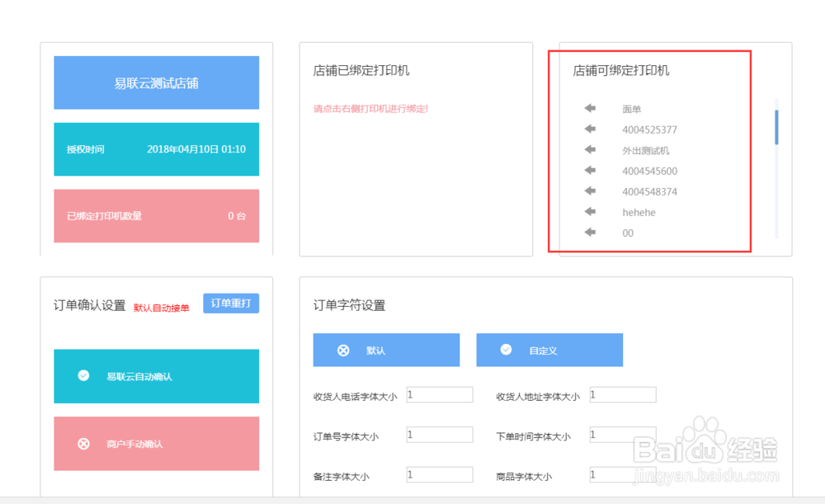
Task: Click the 易联云测试店铺 store banner
Action: (156, 82)
